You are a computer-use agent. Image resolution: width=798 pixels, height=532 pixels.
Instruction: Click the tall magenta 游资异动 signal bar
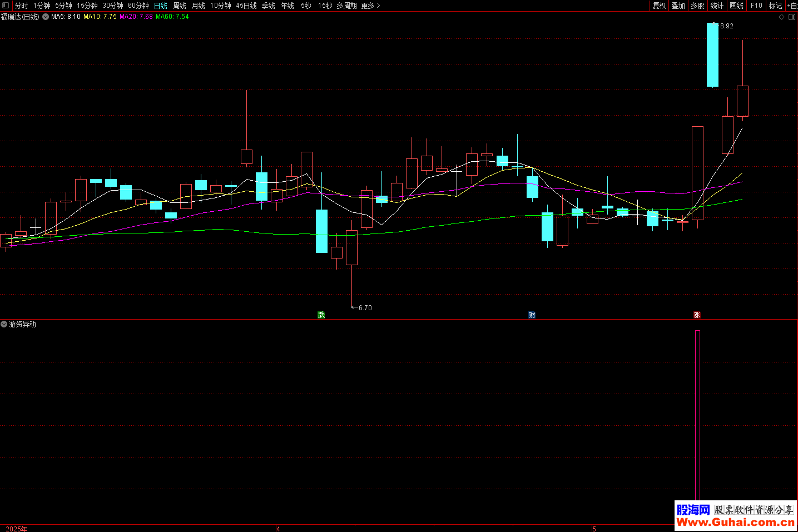697,415
